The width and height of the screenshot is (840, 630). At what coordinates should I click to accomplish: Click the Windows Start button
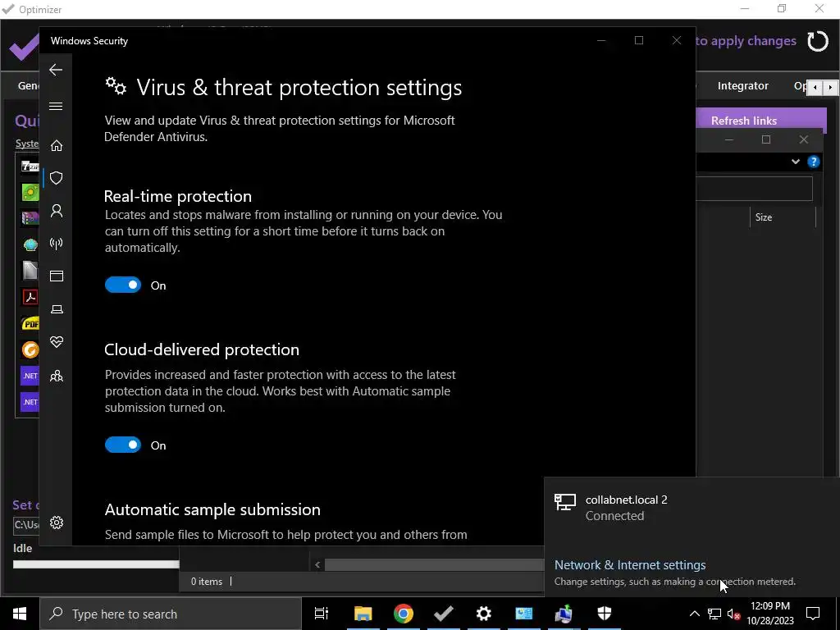click(x=20, y=614)
